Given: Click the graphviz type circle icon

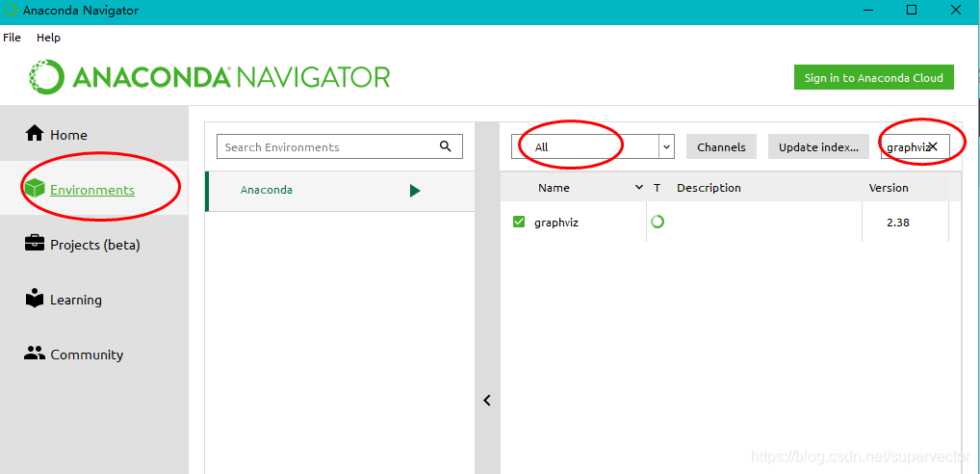Looking at the screenshot, I should tap(657, 222).
